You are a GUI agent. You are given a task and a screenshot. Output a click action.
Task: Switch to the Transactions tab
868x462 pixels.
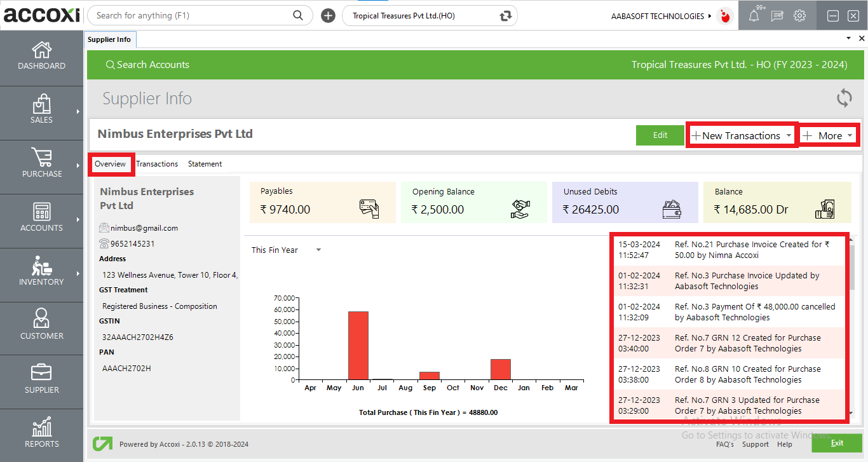click(x=157, y=164)
